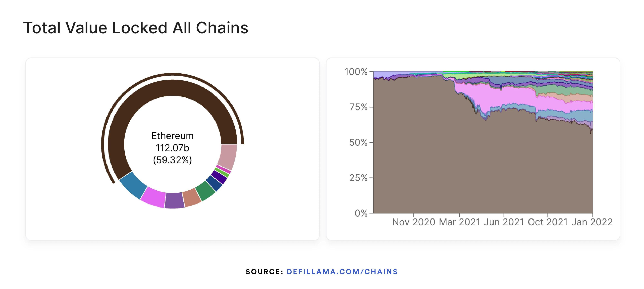Click the Mar 2021 x-axis label
Image resolution: width=644 pixels, height=289 pixels.
[459, 222]
